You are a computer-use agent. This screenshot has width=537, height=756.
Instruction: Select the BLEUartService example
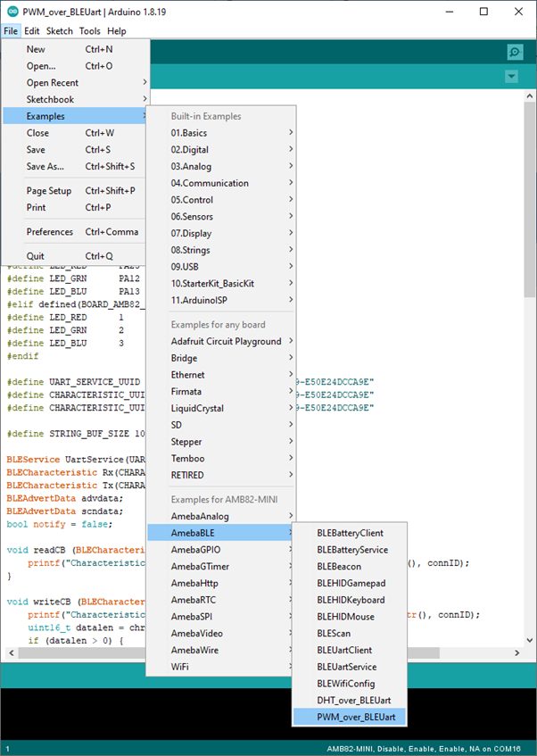click(346, 667)
